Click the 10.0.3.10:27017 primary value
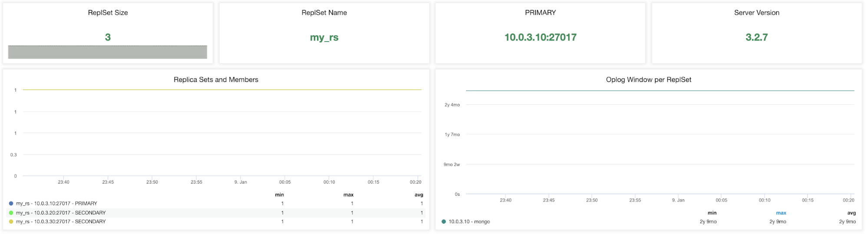 pos(541,37)
